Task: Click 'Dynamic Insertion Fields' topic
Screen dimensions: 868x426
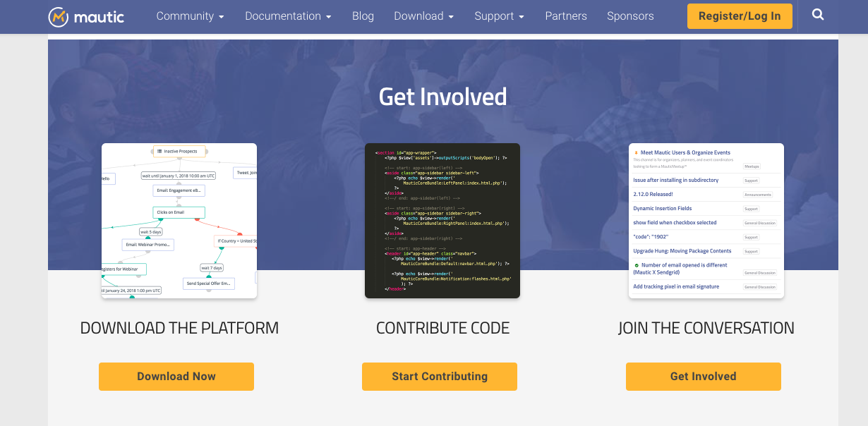Action: (662, 208)
